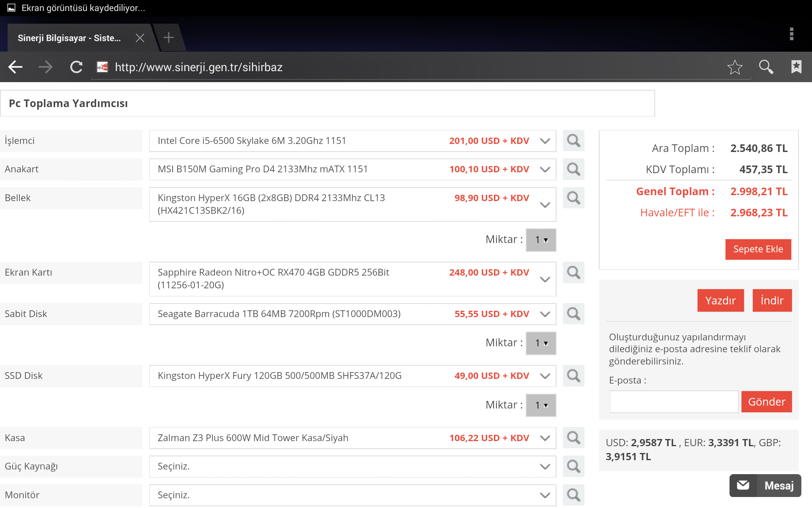Screen dimensions: 812x508
Task: Focus the E-posta input field
Action: tap(674, 402)
